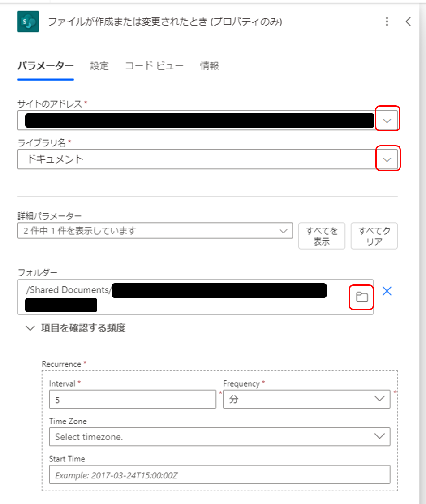Click the Start Time input field
Screen dimensions: 426x504
point(219,474)
